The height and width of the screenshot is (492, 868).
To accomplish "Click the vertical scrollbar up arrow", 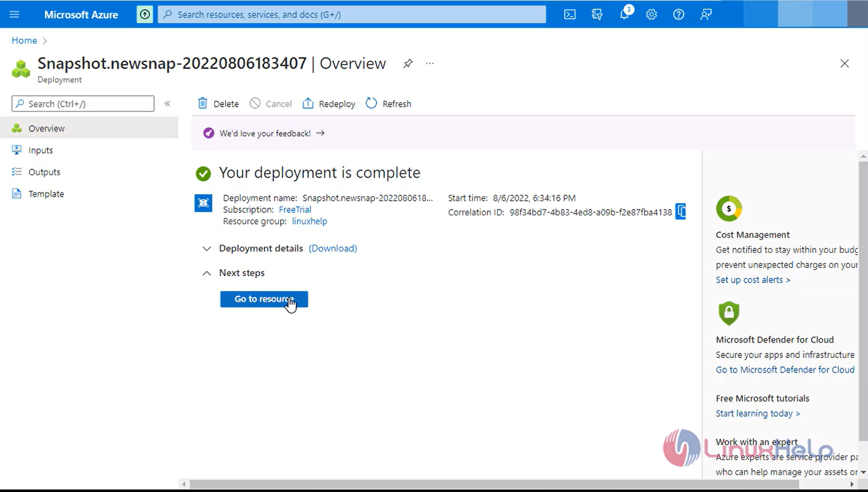I will 863,156.
